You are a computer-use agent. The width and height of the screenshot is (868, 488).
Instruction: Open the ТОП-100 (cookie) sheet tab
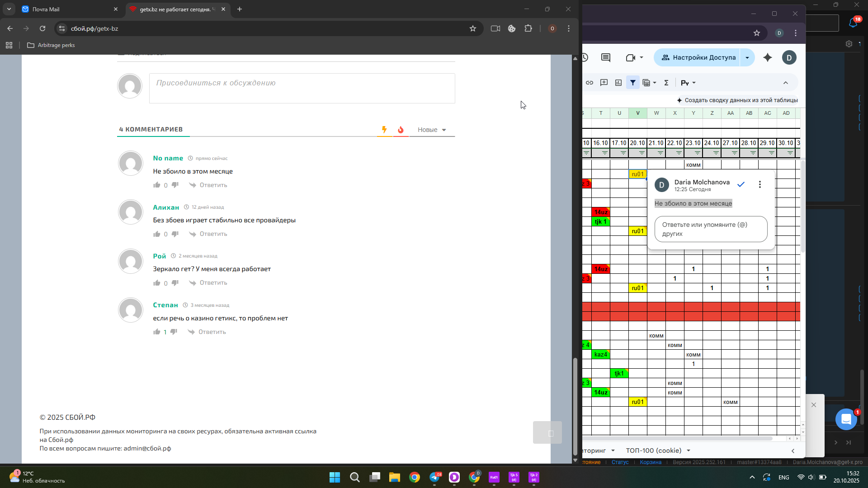tap(654, 450)
